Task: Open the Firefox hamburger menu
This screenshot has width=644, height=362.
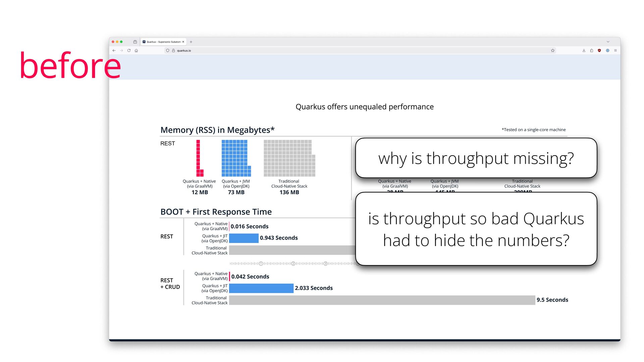Action: 615,51
